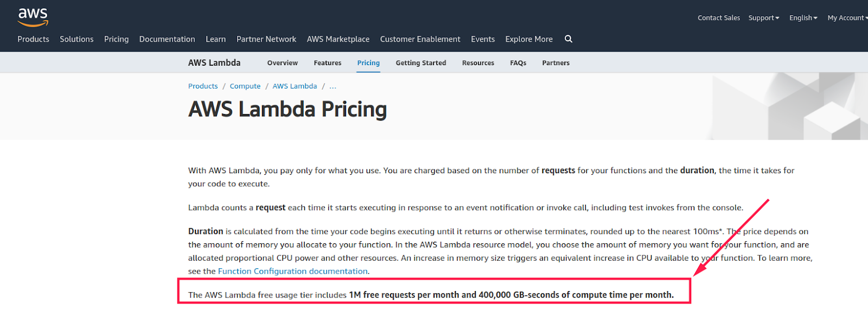Open the search magnifier icon
This screenshot has width=868, height=309.
[569, 39]
